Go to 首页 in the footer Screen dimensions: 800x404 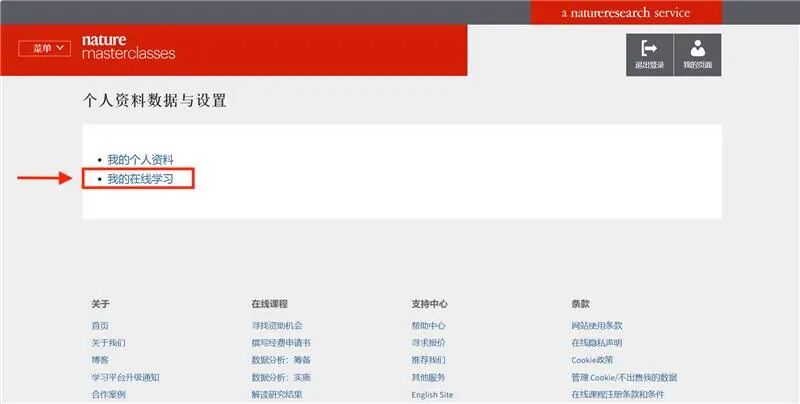100,325
